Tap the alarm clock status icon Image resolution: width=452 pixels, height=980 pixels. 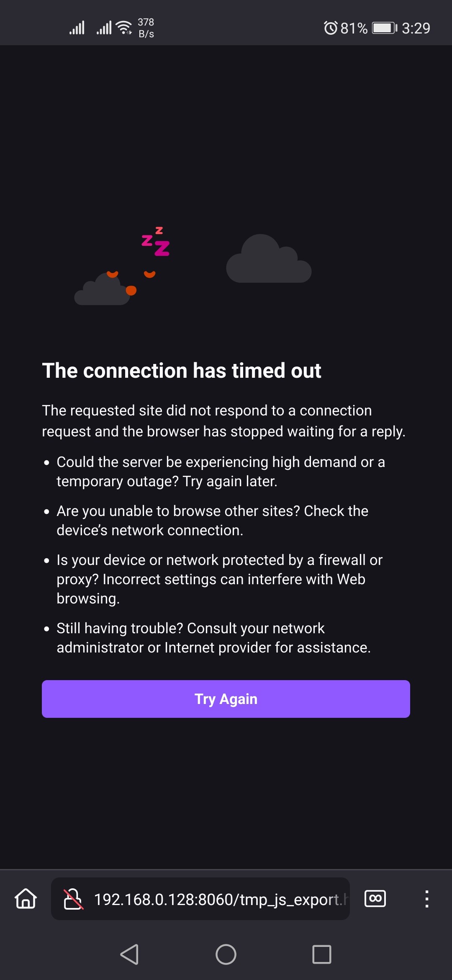coord(331,28)
